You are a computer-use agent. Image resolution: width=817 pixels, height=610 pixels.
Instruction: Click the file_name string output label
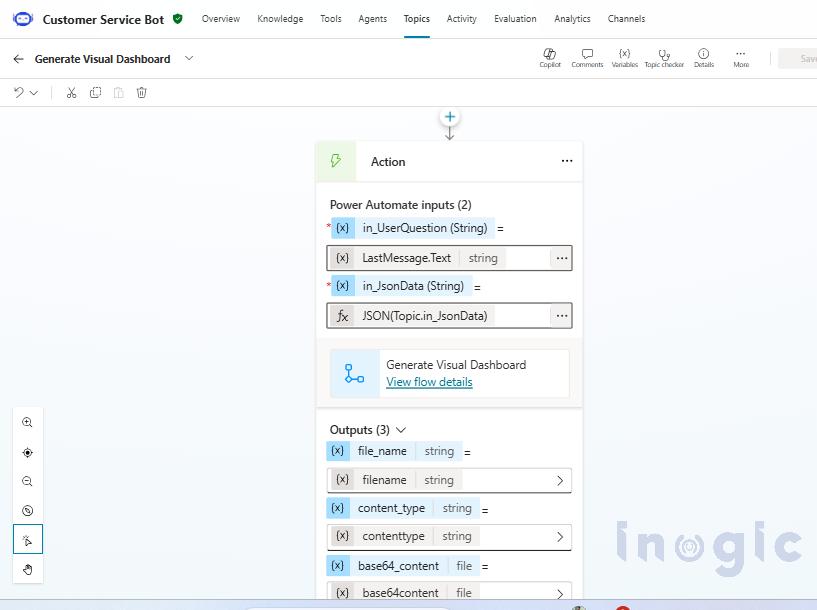tap(394, 451)
